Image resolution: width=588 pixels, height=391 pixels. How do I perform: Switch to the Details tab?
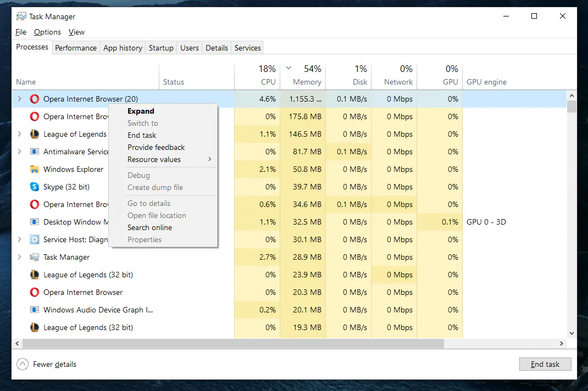tap(217, 48)
